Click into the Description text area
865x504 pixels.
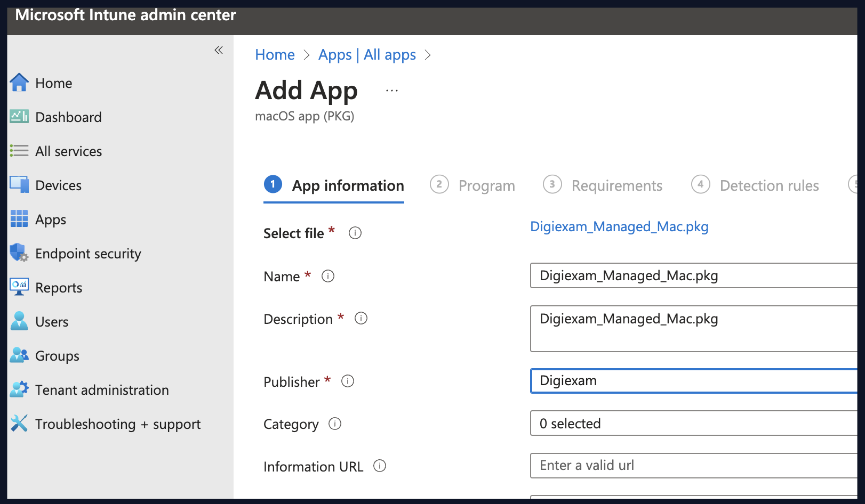[693, 329]
